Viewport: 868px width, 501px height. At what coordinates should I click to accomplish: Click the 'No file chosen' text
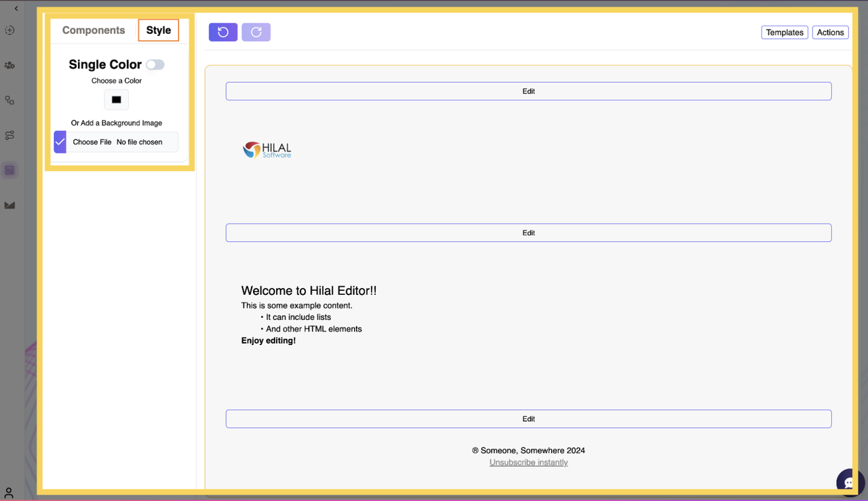(139, 142)
